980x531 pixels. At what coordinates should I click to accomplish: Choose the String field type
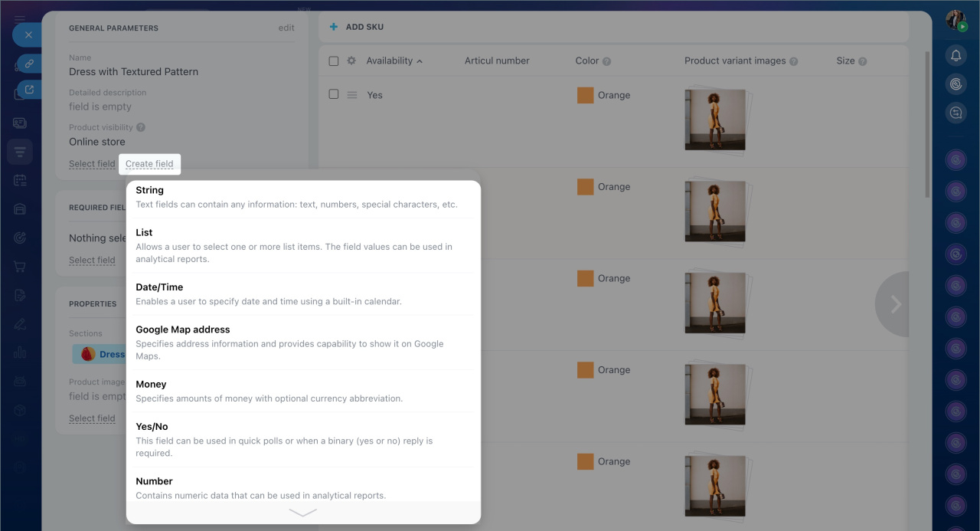pos(150,190)
